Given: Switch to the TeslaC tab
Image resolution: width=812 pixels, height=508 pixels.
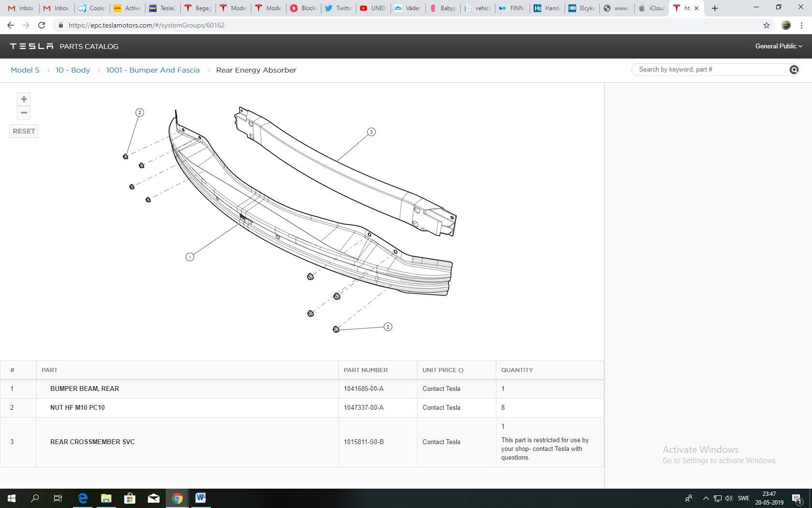Looking at the screenshot, I should (x=162, y=8).
